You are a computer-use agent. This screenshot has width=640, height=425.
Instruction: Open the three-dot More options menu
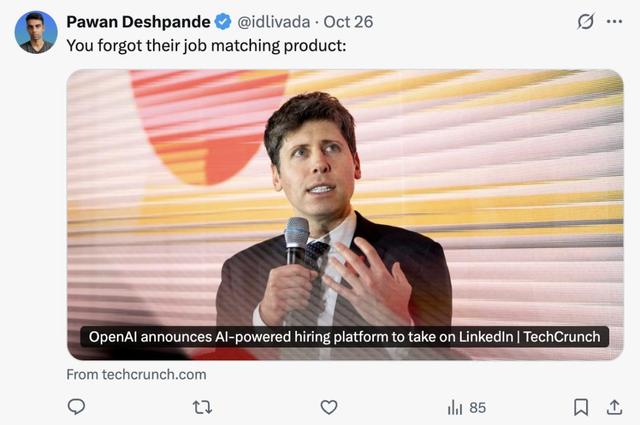614,22
